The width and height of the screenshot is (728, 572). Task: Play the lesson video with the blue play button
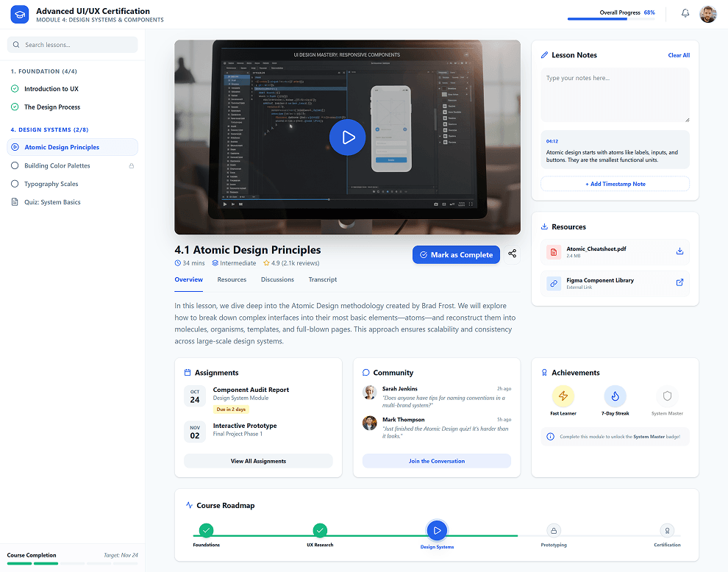pos(347,137)
